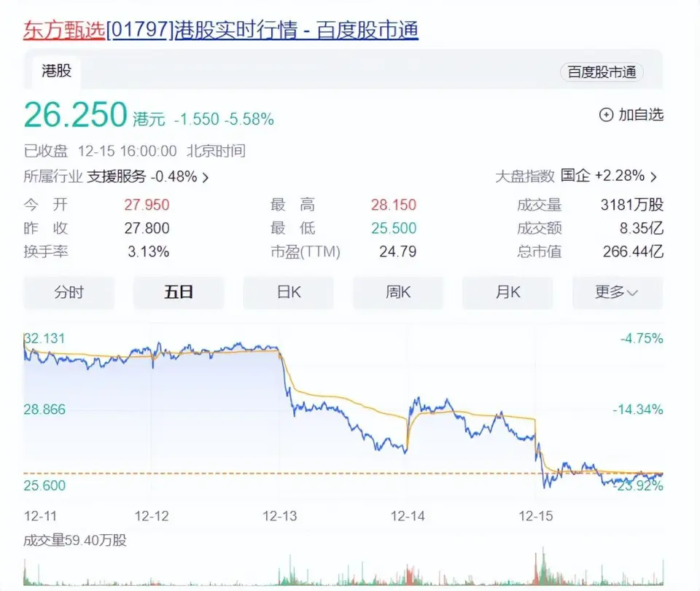Click the 12-13 date marker on chart

(x=279, y=516)
